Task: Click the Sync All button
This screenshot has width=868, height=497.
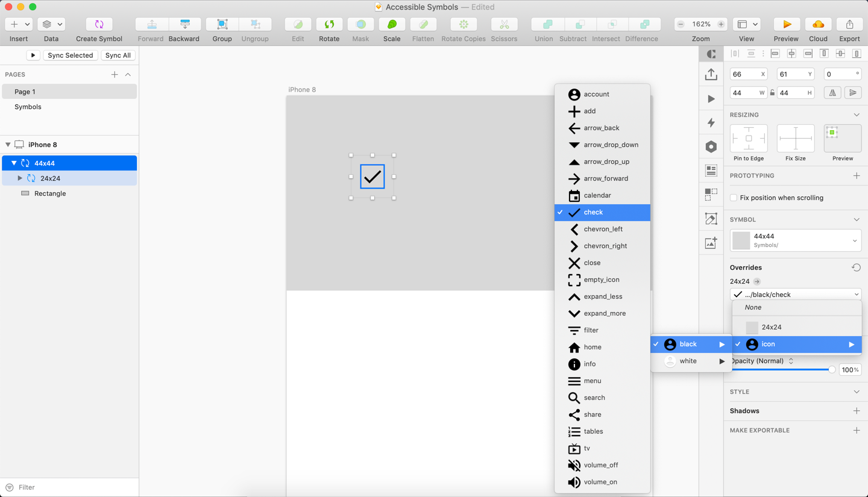Action: pyautogui.click(x=118, y=55)
